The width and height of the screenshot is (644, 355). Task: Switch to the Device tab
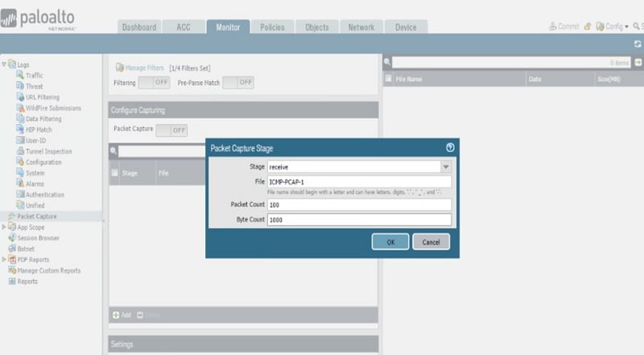[406, 27]
